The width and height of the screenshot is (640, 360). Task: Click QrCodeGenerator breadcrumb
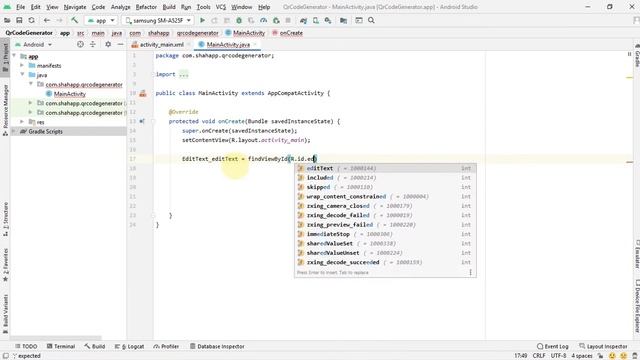click(x=29, y=33)
